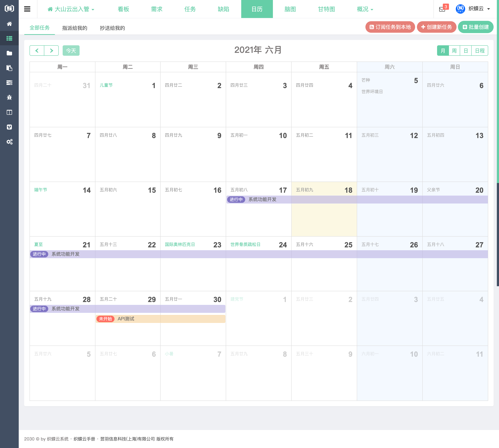This screenshot has height=448, width=499.
Task: Click the 订阅任务到本地 button
Action: click(390, 27)
